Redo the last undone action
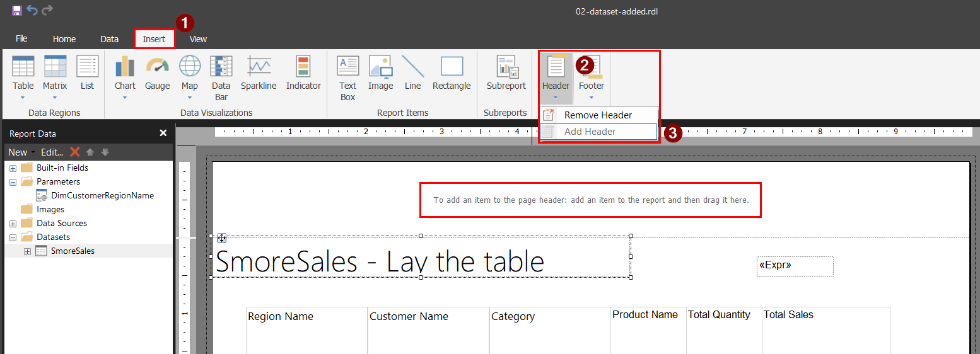 (x=47, y=11)
